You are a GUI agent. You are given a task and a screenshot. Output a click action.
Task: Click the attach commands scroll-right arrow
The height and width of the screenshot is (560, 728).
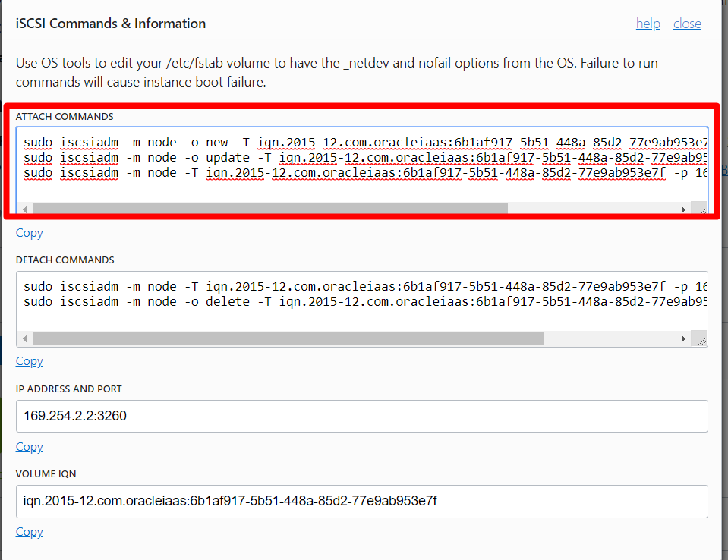pyautogui.click(x=683, y=209)
